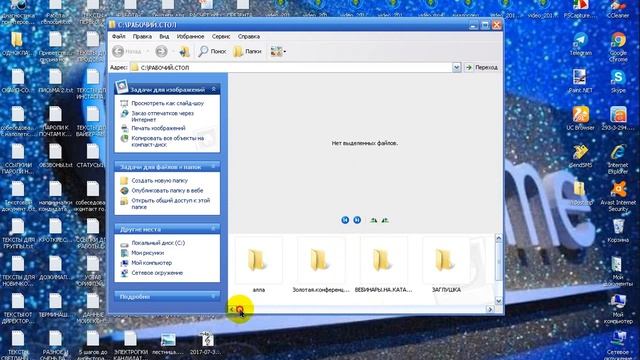The width and height of the screenshot is (640, 360).
Task: Select лестница... image file on desktop
Action: click(x=168, y=343)
